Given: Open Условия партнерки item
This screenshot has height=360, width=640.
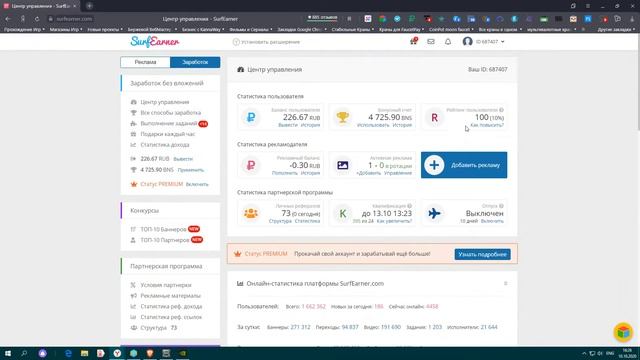Looking at the screenshot, I should coord(166,285).
